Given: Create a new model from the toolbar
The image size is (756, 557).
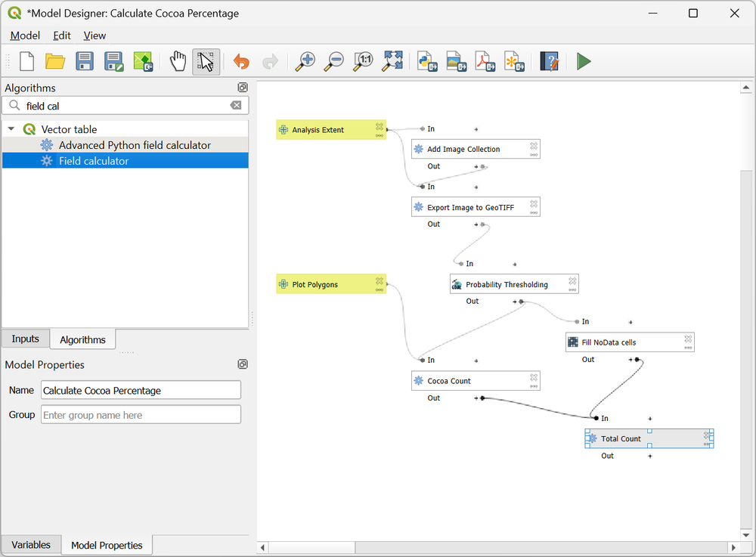Looking at the screenshot, I should point(26,62).
